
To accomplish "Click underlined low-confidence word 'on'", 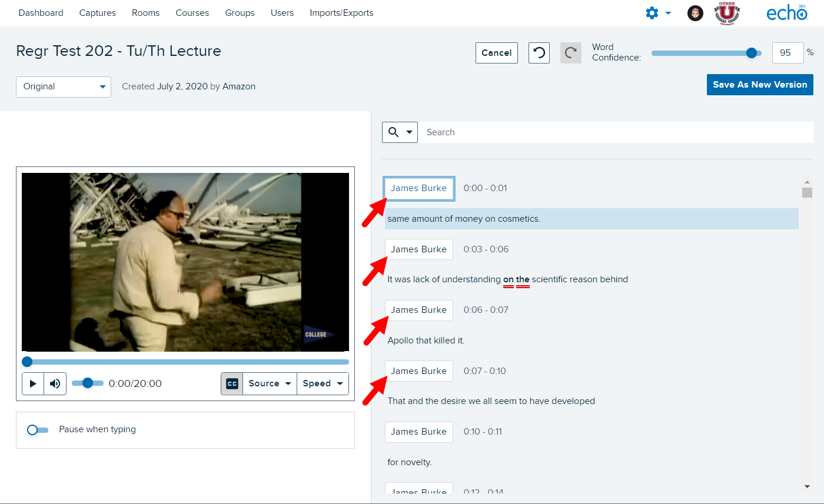I will point(509,280).
